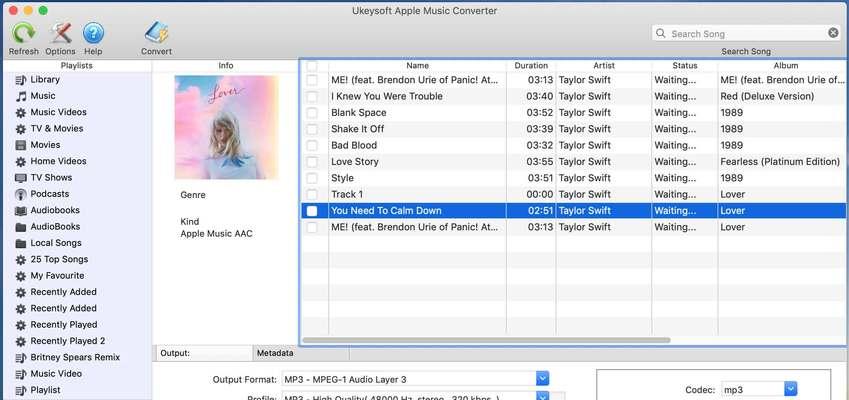Open the My Favourite playlist
Viewport: 849px width, 400px height.
click(57, 276)
